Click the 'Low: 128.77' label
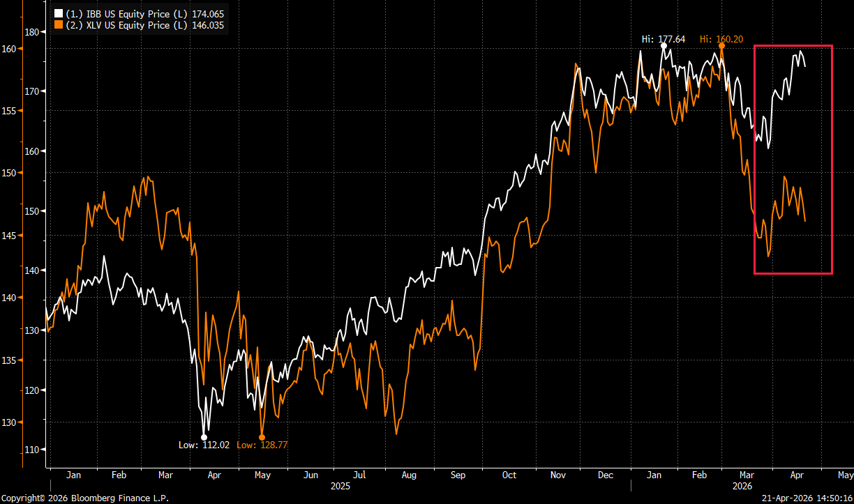 [262, 445]
